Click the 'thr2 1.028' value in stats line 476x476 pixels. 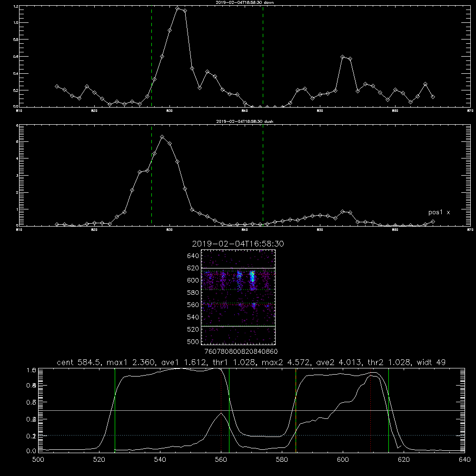pyautogui.click(x=390, y=362)
